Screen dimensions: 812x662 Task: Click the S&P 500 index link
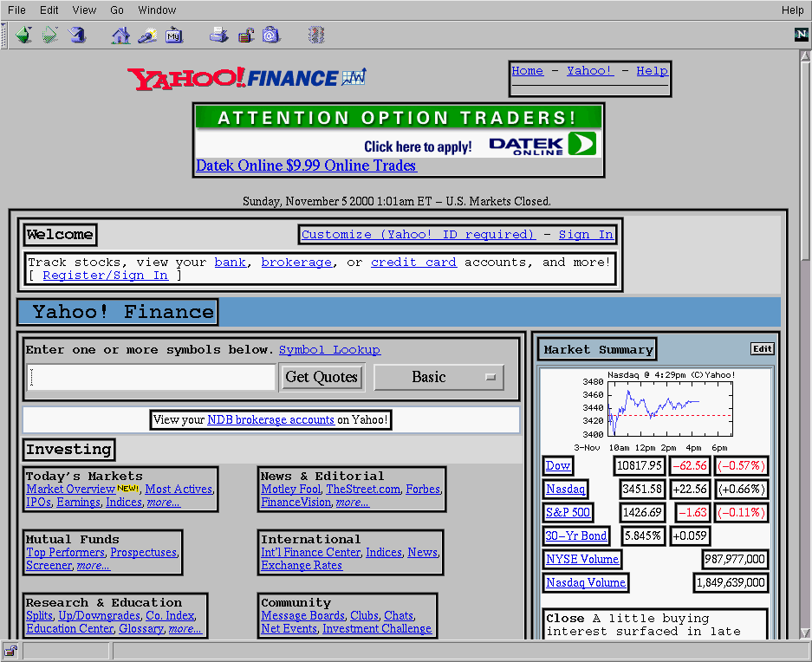point(568,512)
